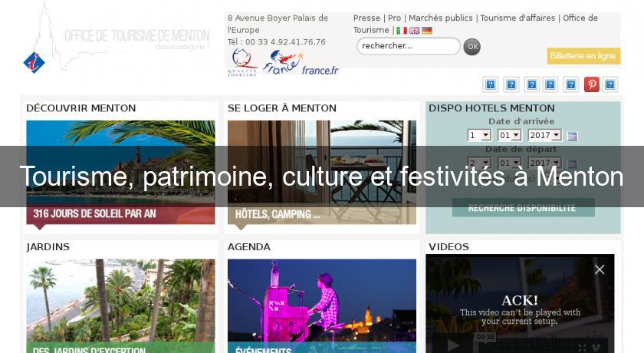Click the tourism information 'i' logo
This screenshot has height=353, width=644.
point(34,62)
